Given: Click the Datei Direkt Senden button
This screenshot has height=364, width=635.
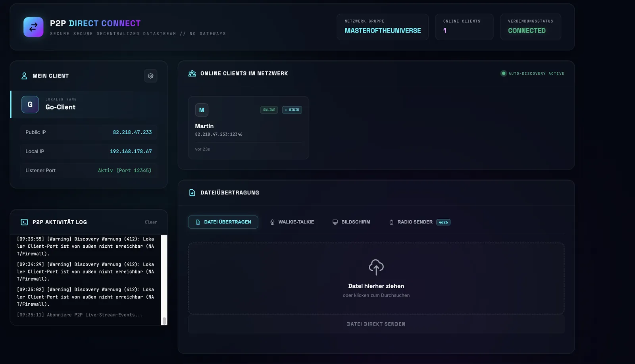Looking at the screenshot, I should [x=376, y=324].
